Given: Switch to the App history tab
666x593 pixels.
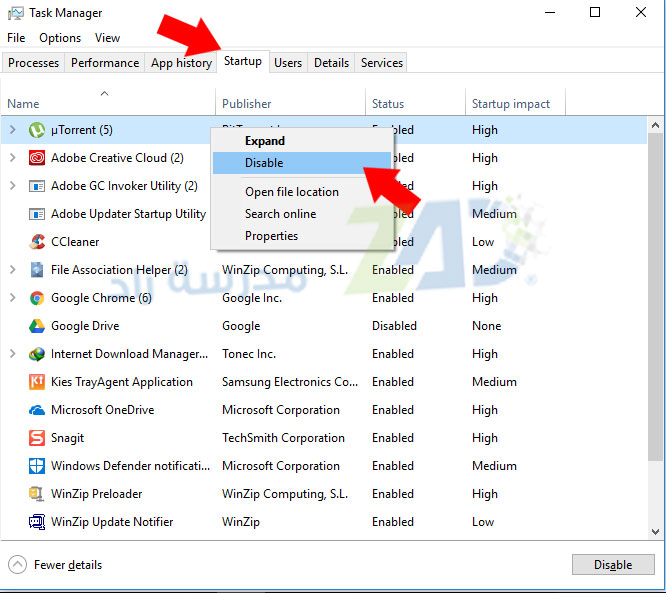Looking at the screenshot, I should (x=181, y=63).
